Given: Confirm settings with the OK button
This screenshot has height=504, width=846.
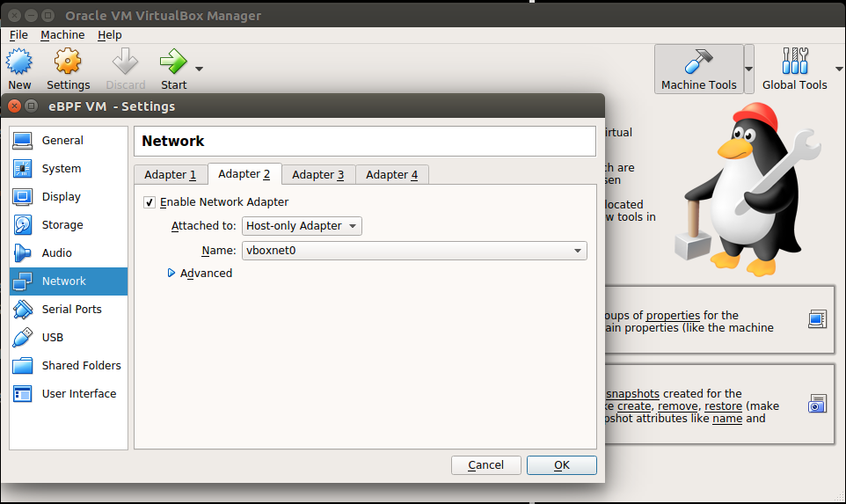Looking at the screenshot, I should tap(562, 465).
